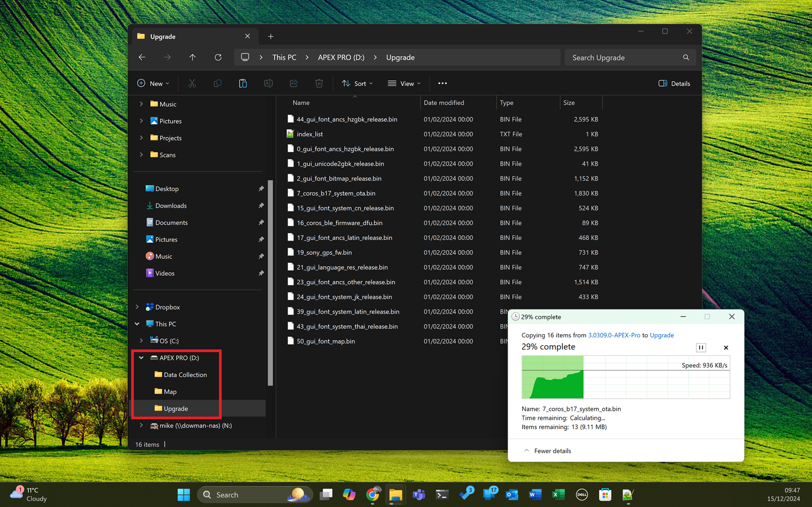
Task: Go back with the Back arrow
Action: [142, 57]
